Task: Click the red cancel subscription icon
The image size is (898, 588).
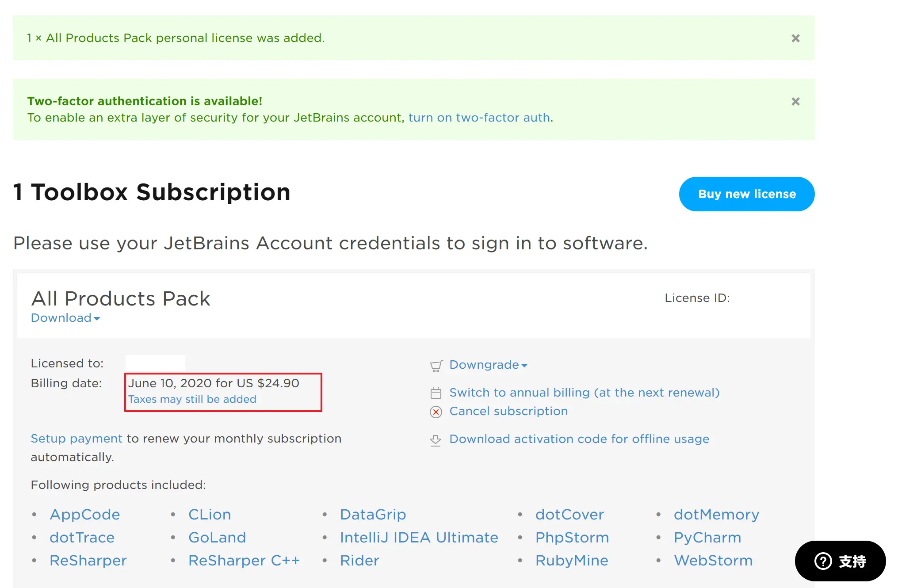Action: [436, 412]
